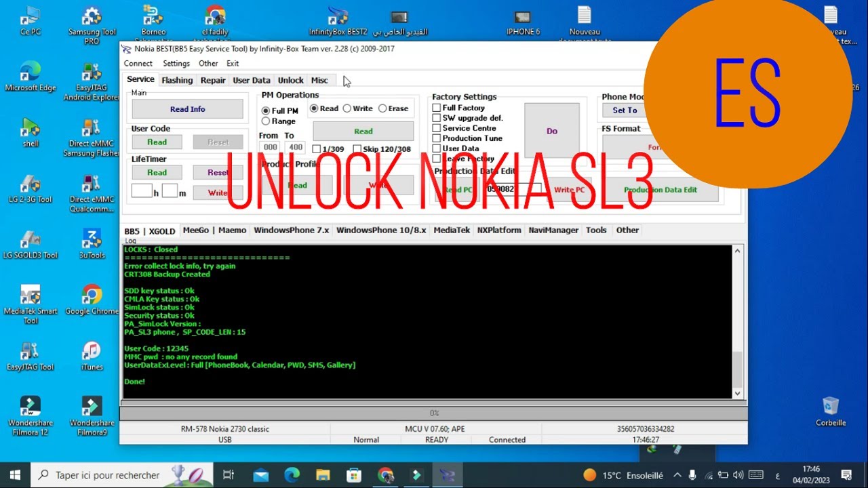
Task: Open Samsung Tool PRO desktop shortcut
Action: (92, 26)
